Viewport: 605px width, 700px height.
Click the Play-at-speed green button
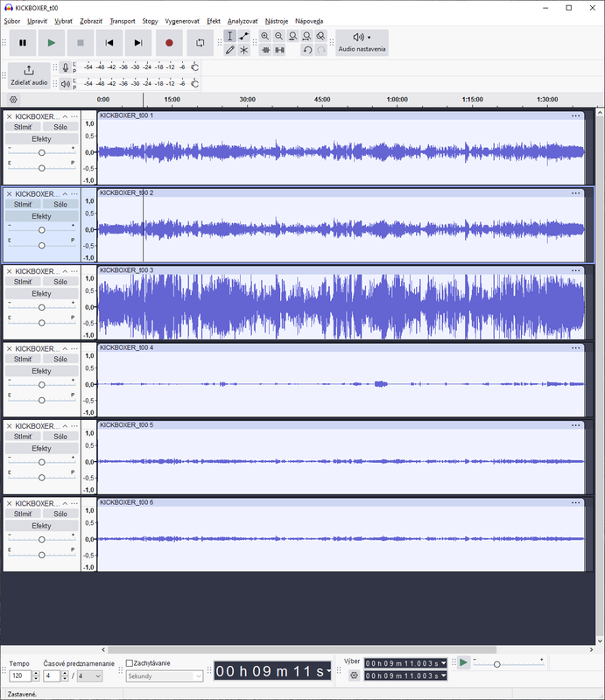[x=463, y=662]
